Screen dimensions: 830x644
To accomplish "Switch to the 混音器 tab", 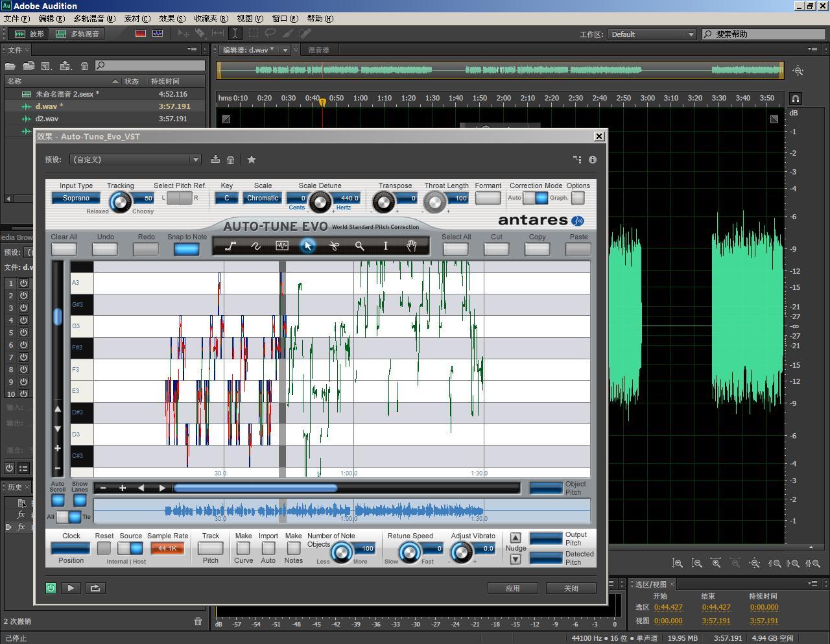I will [318, 50].
